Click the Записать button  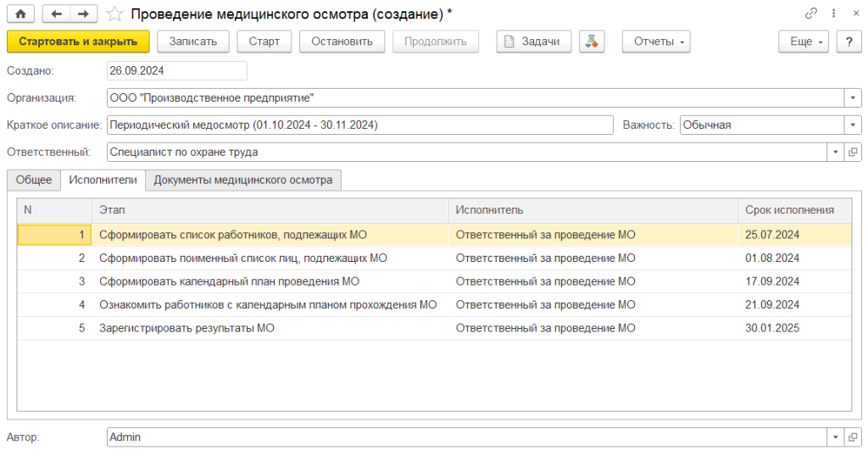(193, 42)
